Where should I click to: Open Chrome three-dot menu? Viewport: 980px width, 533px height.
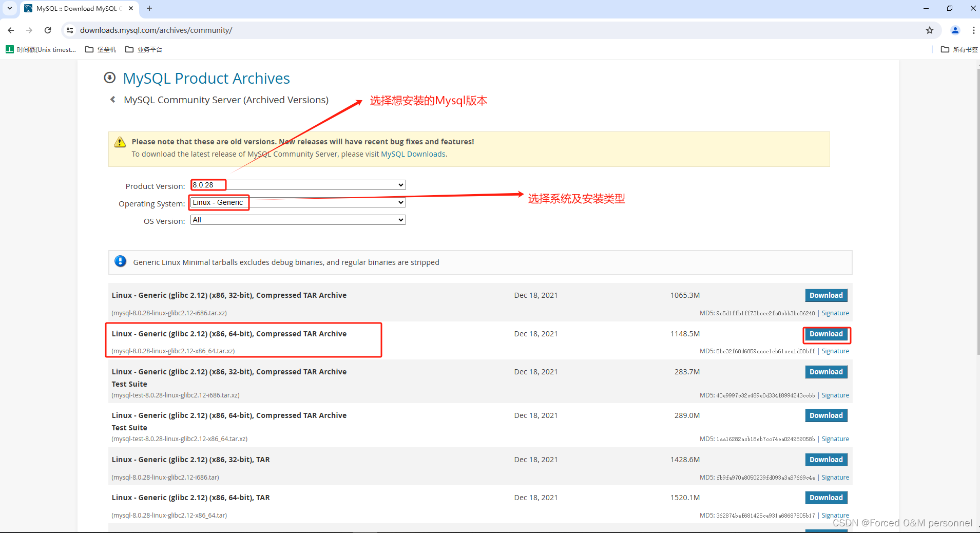click(x=973, y=30)
